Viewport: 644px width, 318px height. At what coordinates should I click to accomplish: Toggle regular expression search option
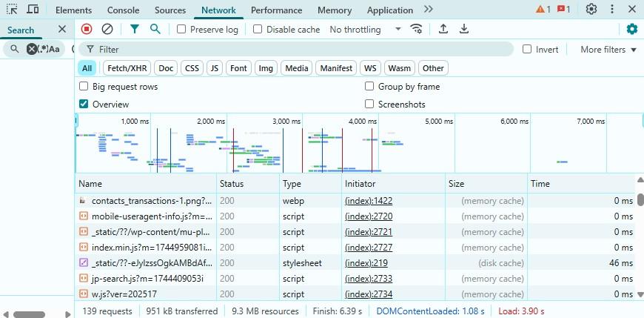(43, 50)
